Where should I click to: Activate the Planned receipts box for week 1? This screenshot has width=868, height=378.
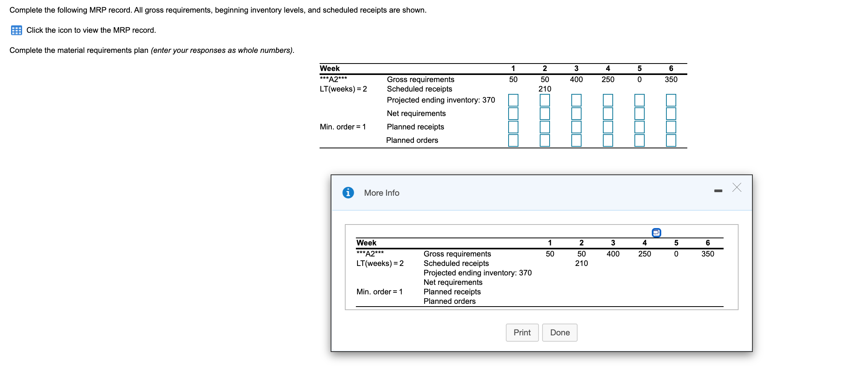[x=513, y=127]
